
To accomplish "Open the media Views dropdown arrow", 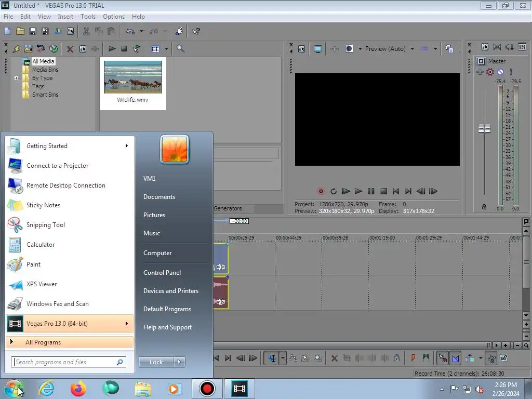I will click(x=166, y=49).
